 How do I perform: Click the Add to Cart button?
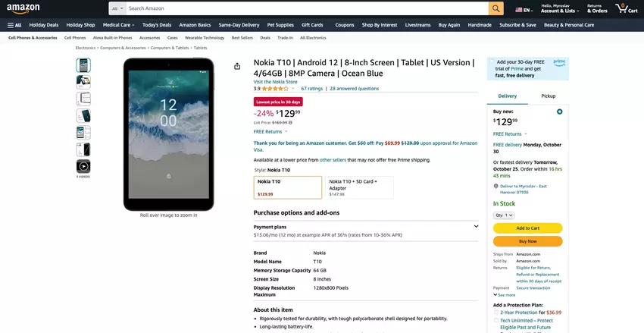[x=527, y=228]
